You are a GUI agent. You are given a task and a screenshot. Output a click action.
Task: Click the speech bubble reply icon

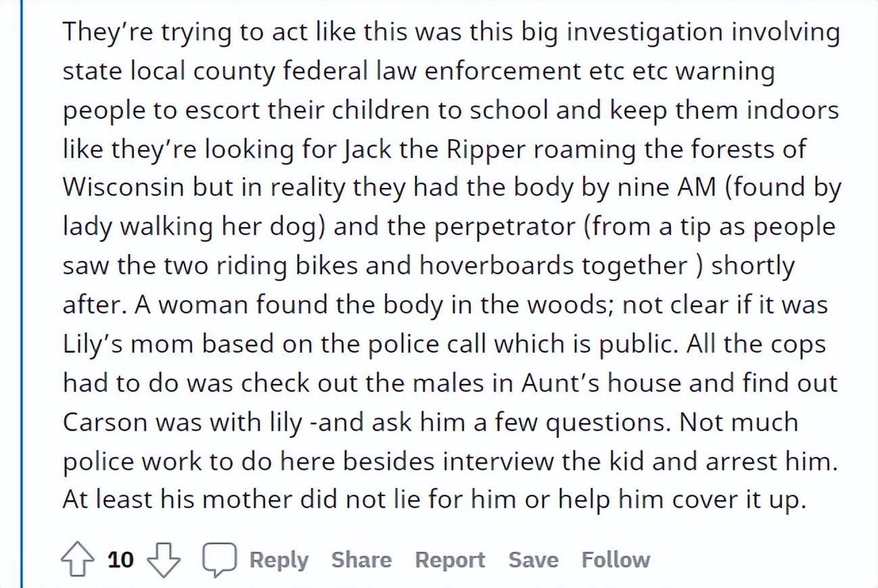(x=219, y=560)
